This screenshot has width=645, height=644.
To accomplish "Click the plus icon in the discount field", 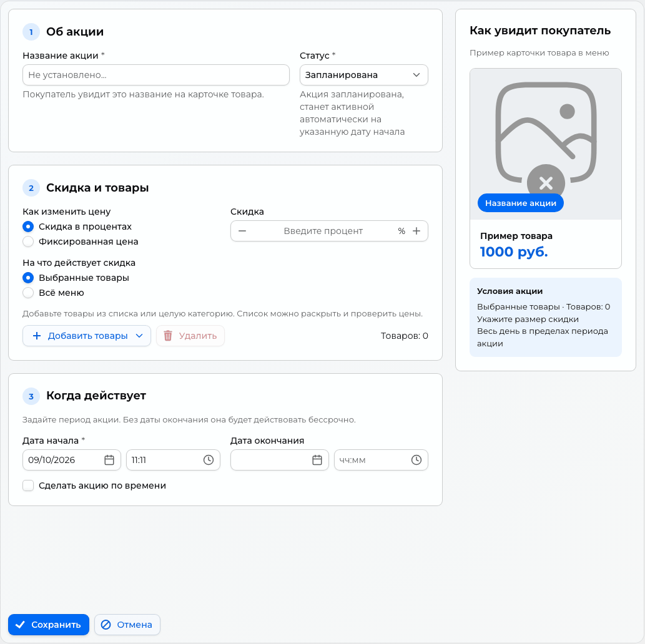I will (x=416, y=231).
